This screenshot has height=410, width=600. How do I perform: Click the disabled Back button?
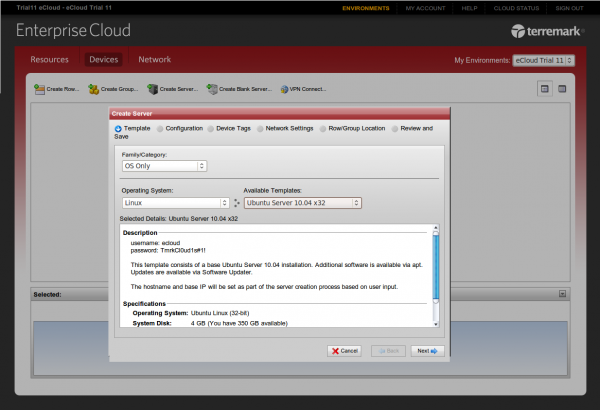click(388, 351)
